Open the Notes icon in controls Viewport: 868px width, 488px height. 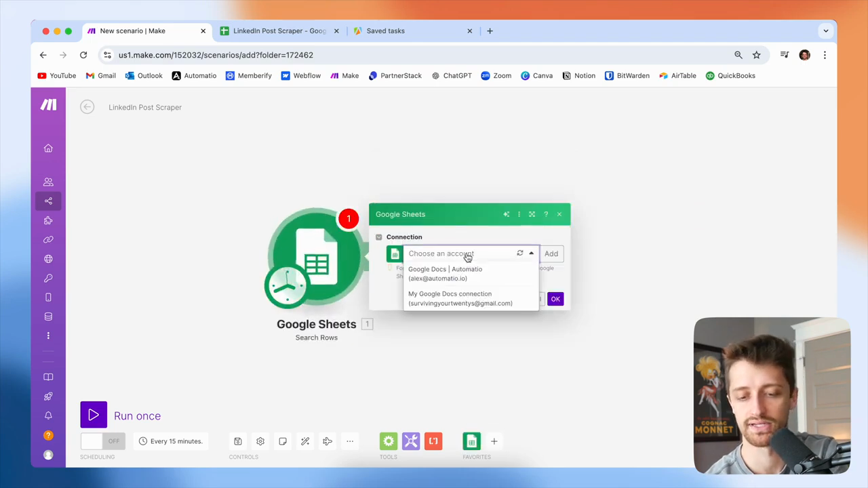pos(283,441)
